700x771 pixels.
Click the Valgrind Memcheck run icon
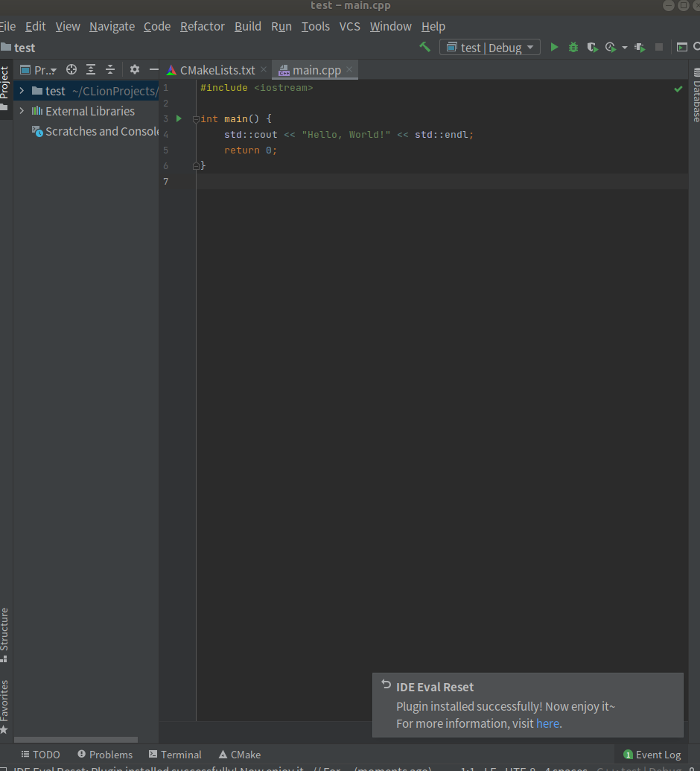pos(640,47)
